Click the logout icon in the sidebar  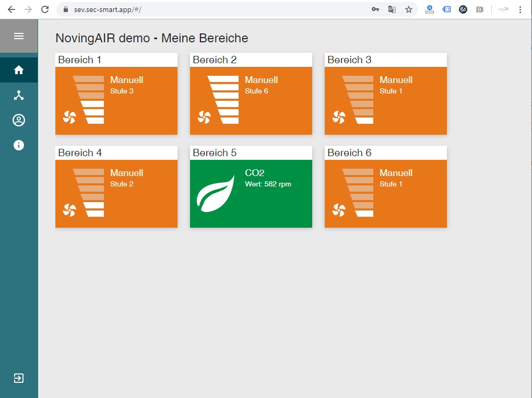[x=19, y=378]
